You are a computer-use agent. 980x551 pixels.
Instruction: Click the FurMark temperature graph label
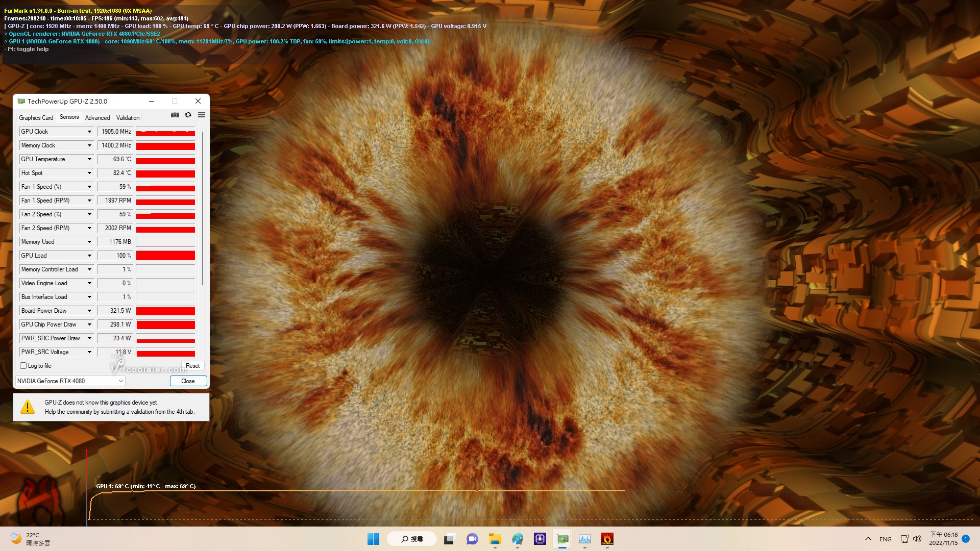pos(146,486)
